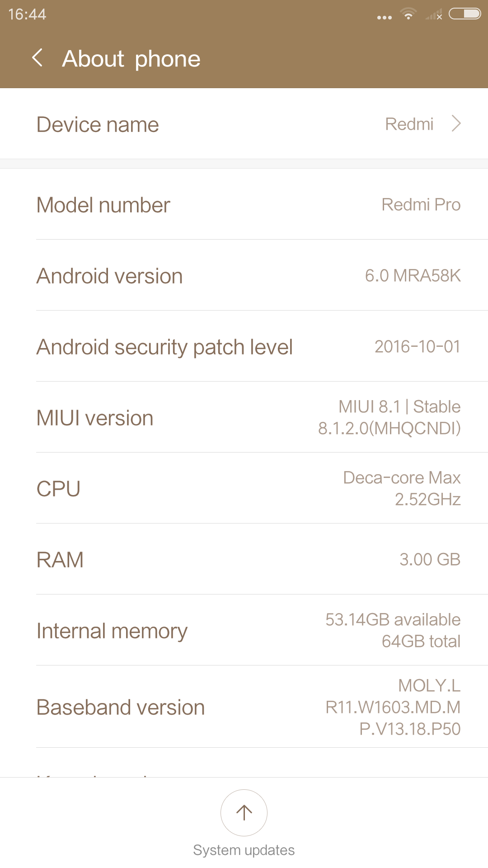Tap the CPU information row
The image size is (488, 868).
coord(244,489)
